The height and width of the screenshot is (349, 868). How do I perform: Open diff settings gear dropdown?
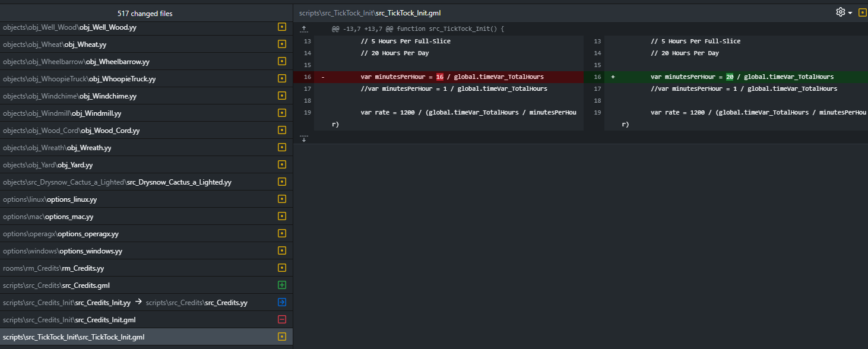(844, 12)
